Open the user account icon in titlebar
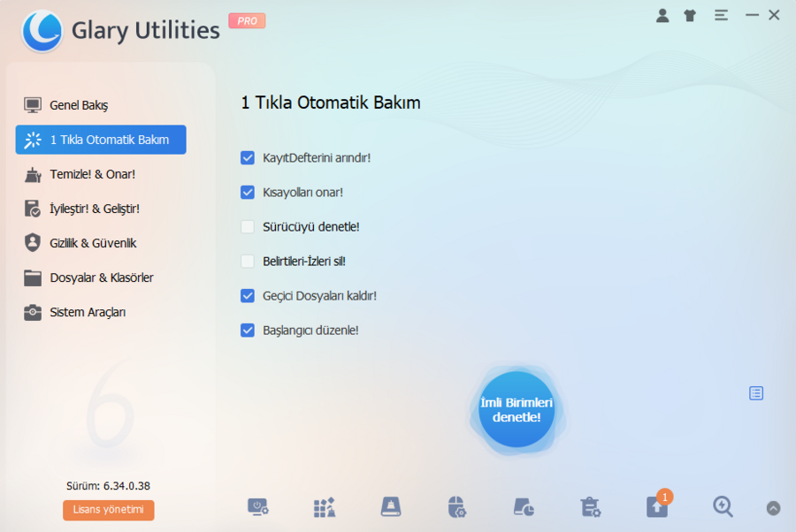Viewport: 796px width, 532px height. [x=662, y=15]
